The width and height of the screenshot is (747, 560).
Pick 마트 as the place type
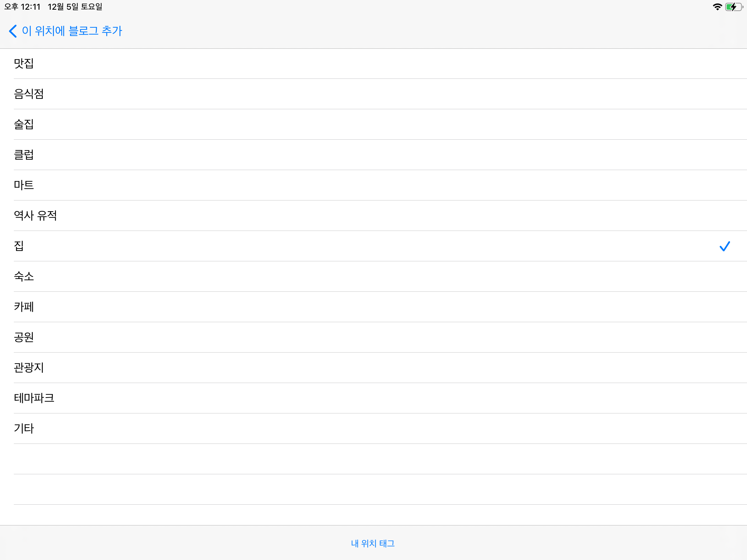24,185
